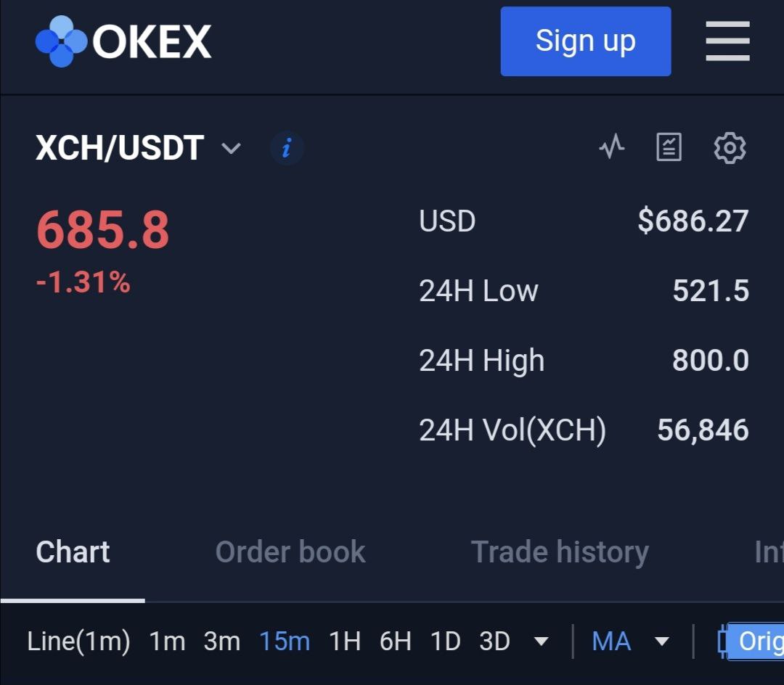Select the 1H timeframe
Viewport: 784px width, 685px height.
click(x=345, y=641)
